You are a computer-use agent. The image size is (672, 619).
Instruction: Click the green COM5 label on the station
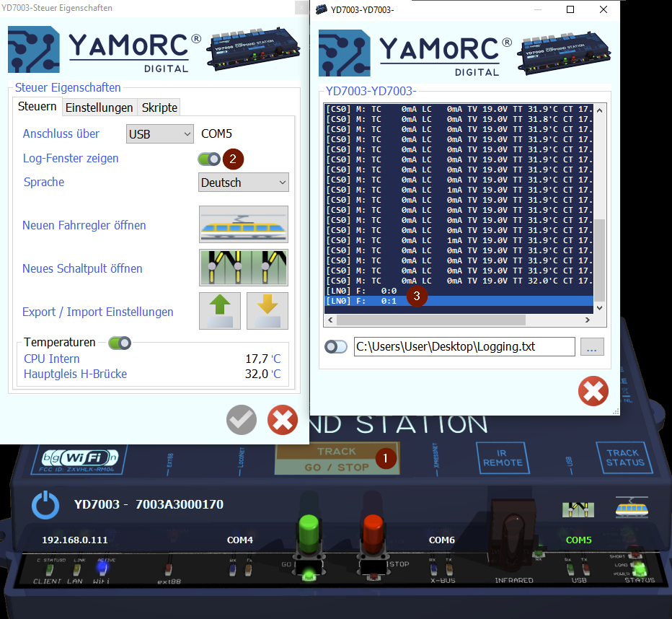[578, 540]
